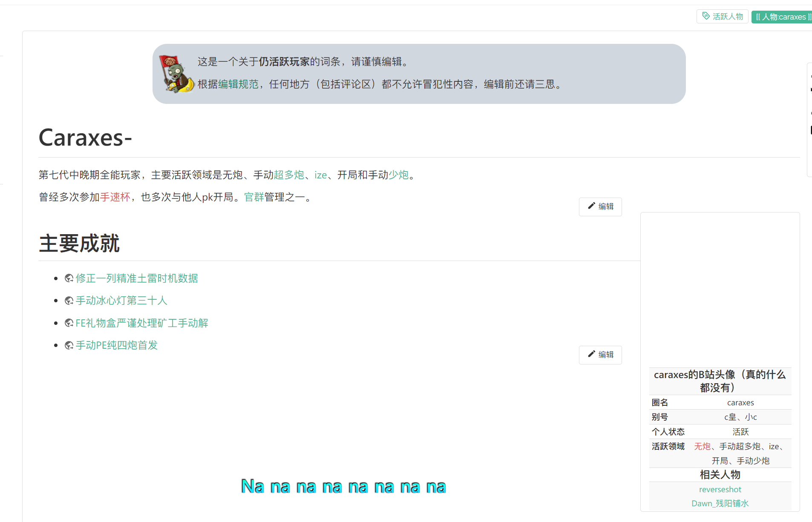Open related person Dawn_残阳铺水
Screen dimensions: 812x522
point(720,504)
